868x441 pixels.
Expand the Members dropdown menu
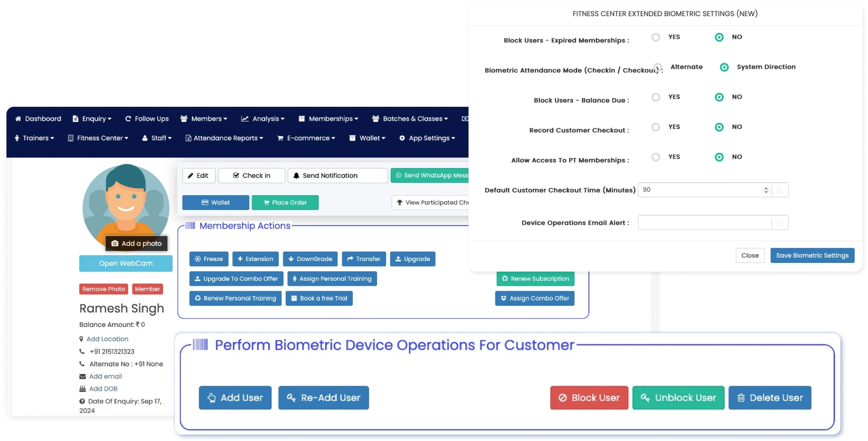pos(203,119)
